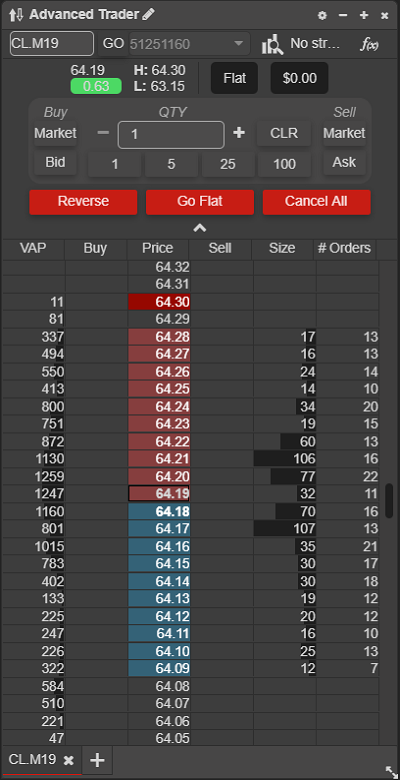
Task: Select the CL.M19 bottom tab
Action: pos(32,760)
